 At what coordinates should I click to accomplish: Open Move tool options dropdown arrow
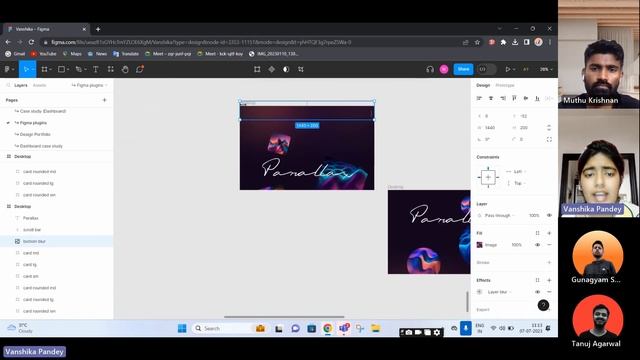(x=33, y=69)
